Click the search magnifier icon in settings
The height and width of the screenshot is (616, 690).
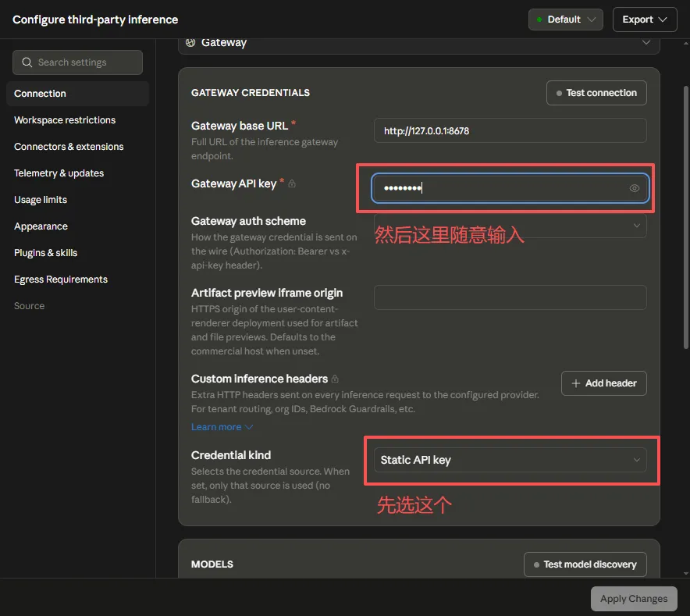(x=27, y=62)
